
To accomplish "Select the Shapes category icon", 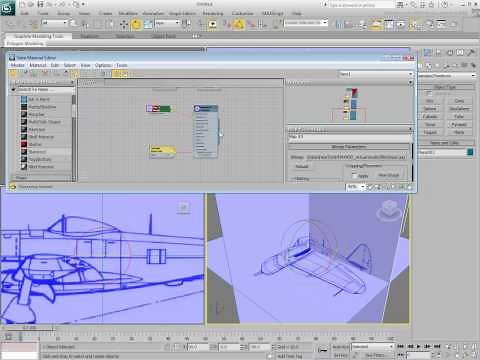I will coord(429,65).
